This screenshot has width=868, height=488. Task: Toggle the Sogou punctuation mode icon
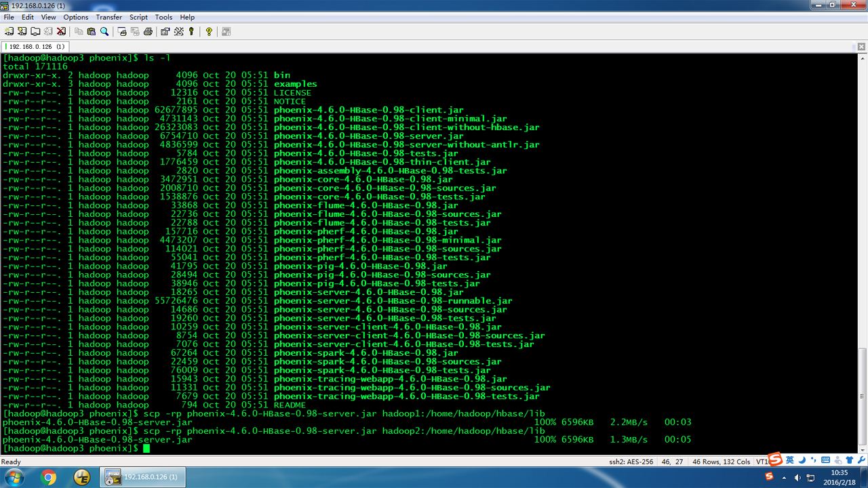(814, 460)
